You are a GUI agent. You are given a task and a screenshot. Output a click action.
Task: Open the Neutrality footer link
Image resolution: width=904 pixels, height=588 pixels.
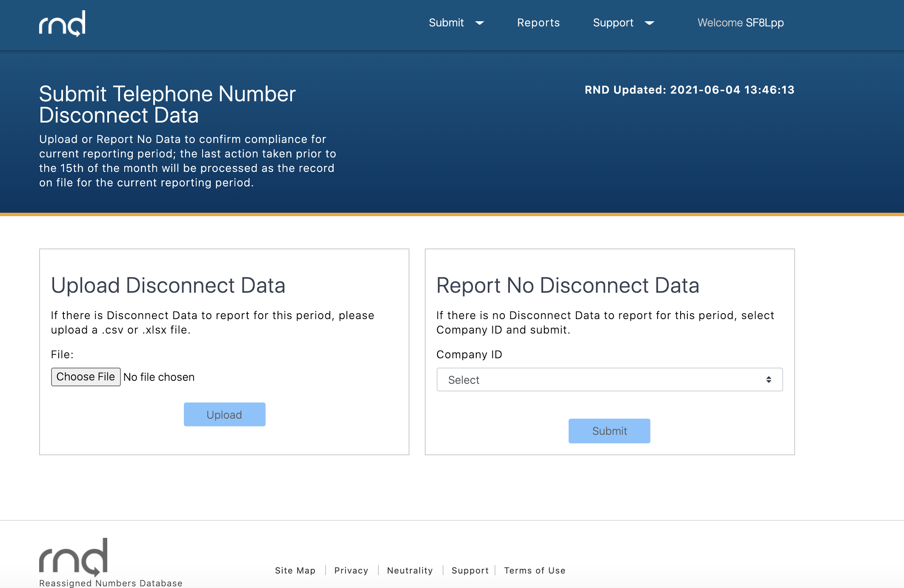409,571
